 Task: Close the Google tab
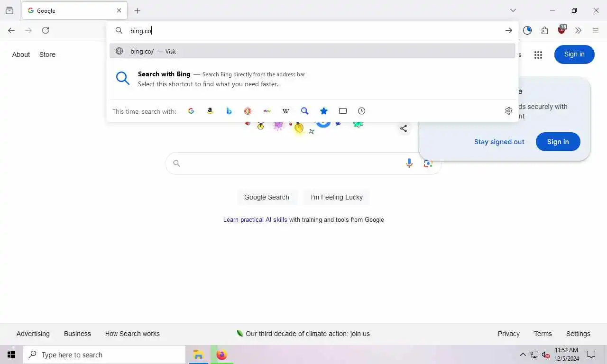click(119, 10)
